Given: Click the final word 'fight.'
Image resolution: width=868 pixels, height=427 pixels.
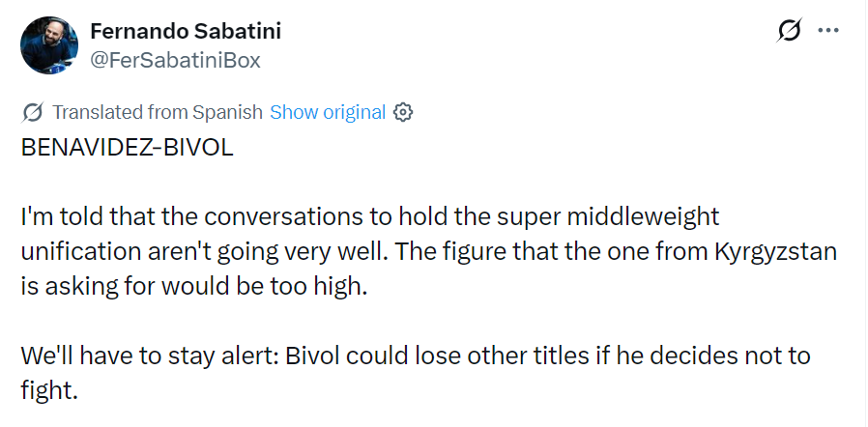Looking at the screenshot, I should click(47, 390).
